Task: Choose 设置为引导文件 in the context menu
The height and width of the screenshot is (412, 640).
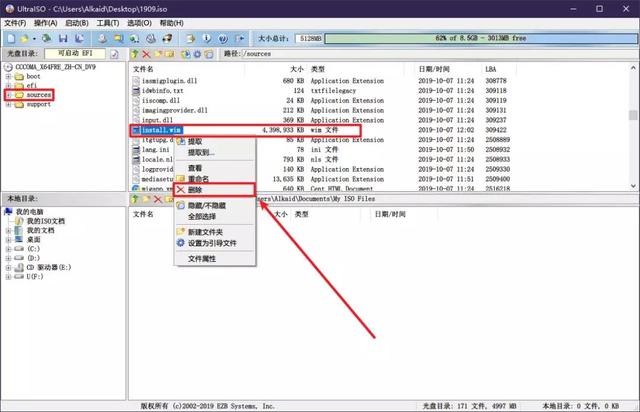Action: (215, 243)
